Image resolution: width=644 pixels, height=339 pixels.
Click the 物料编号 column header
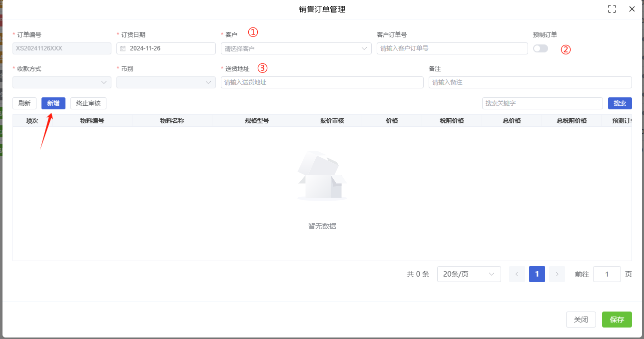pos(92,121)
